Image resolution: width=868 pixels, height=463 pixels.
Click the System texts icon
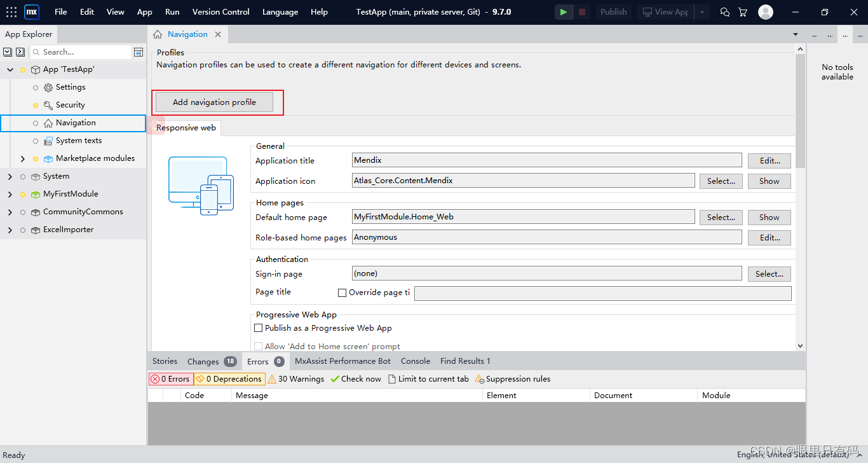(48, 141)
